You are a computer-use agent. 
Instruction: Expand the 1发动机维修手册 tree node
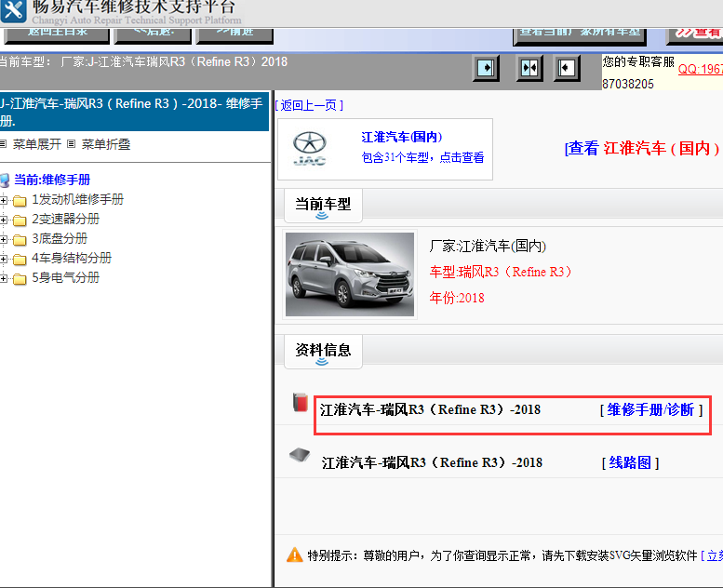pos(4,200)
